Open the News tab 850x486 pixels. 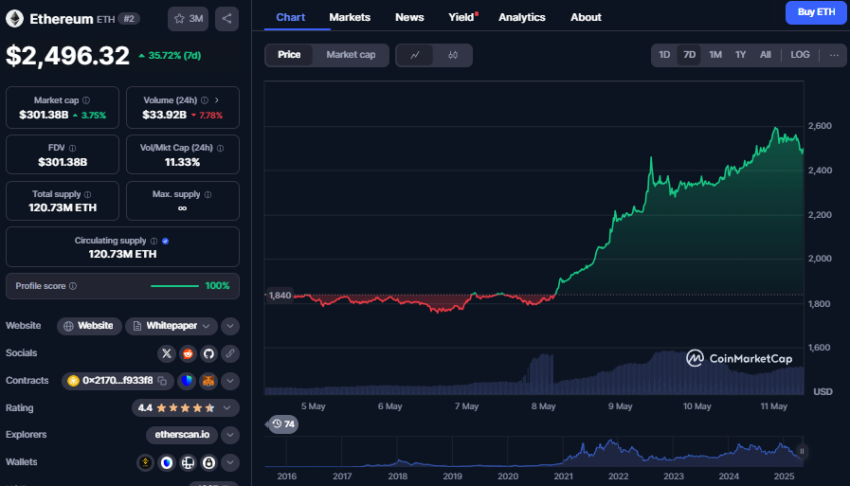coord(409,17)
